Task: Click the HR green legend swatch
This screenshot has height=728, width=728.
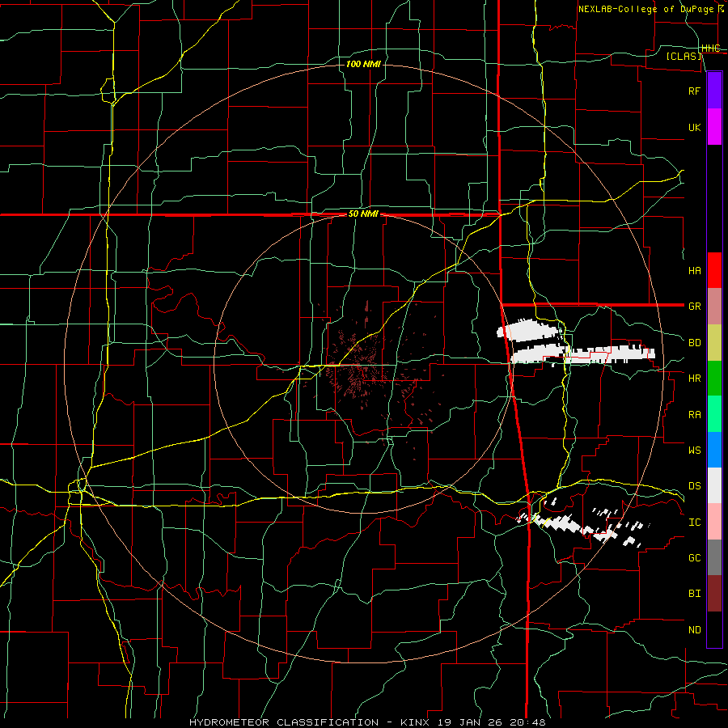Action: click(x=714, y=378)
